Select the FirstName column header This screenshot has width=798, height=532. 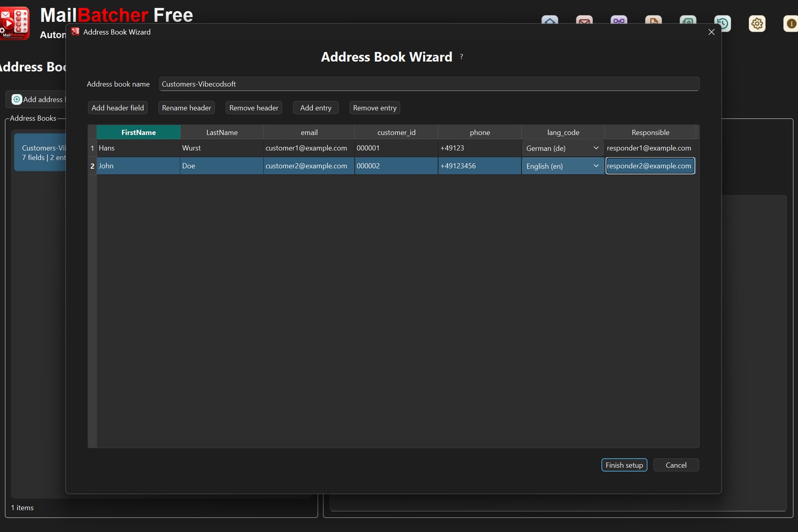click(x=139, y=132)
